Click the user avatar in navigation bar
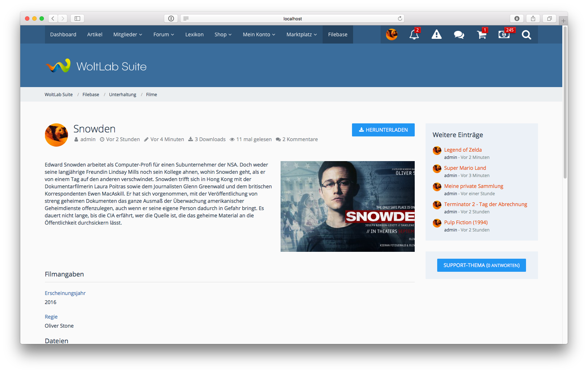 pos(392,34)
